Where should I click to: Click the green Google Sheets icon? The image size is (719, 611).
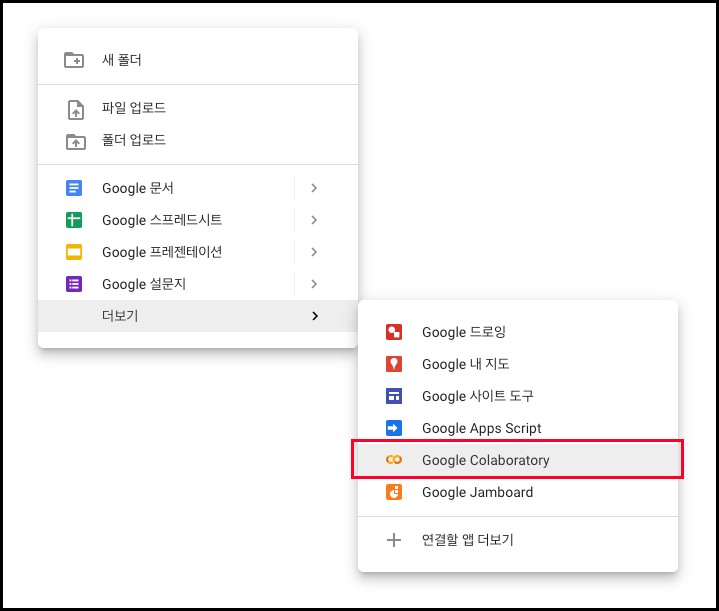(74, 220)
